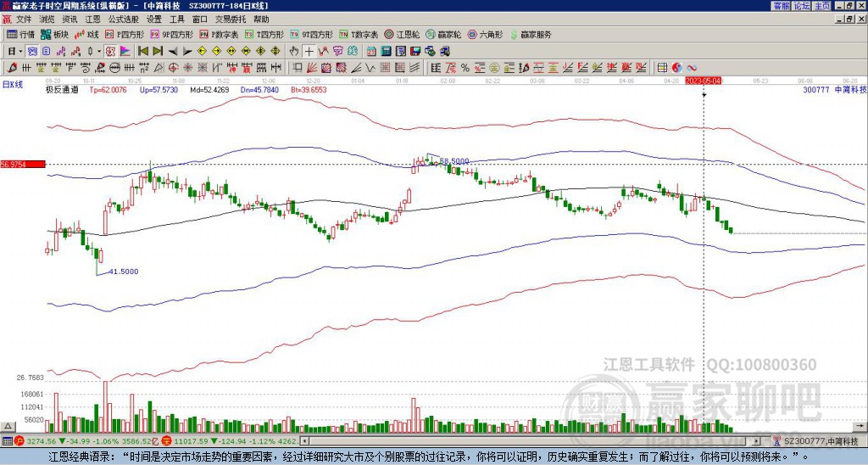The height and width of the screenshot is (465, 868).
Task: Open the 赢家轮 tool
Action: click(443, 34)
